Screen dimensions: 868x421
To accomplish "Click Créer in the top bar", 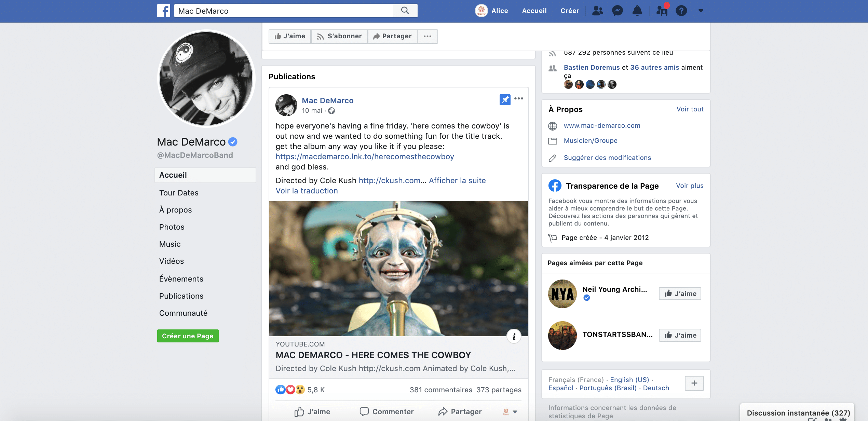I will 570,11.
